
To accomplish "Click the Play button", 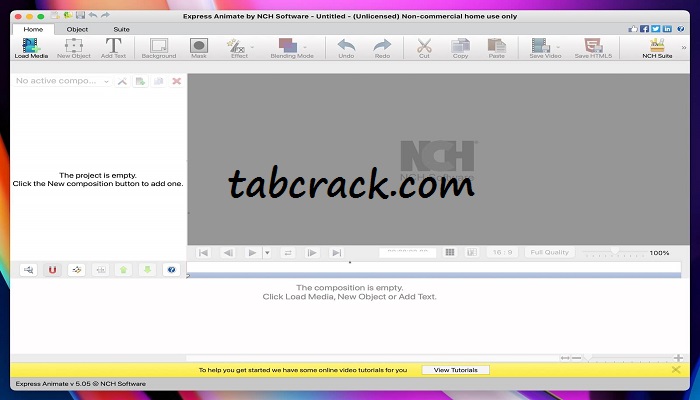I will (x=252, y=253).
